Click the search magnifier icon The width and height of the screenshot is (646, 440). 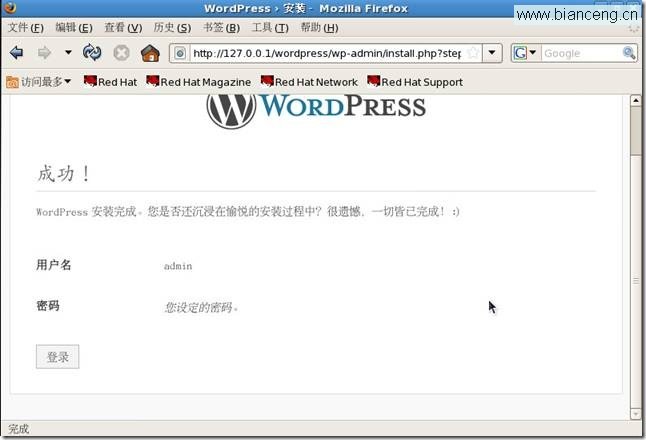tap(629, 53)
